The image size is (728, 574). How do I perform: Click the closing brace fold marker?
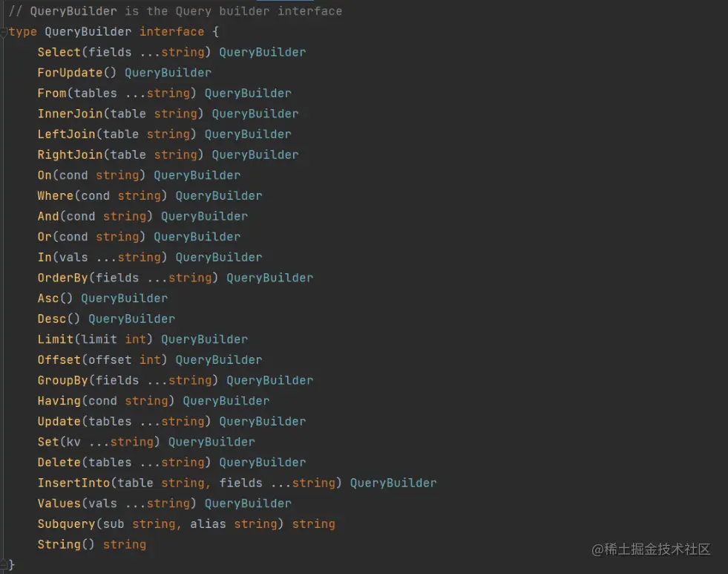pyautogui.click(x=4, y=565)
